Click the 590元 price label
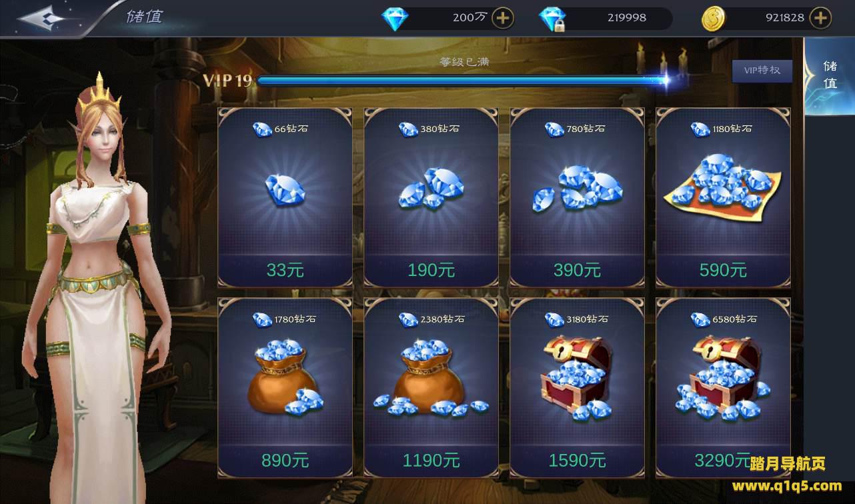Screen dimensions: 855x504 723,270
